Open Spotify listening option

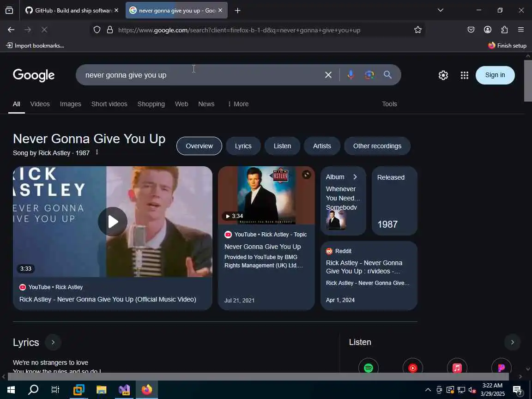369,368
